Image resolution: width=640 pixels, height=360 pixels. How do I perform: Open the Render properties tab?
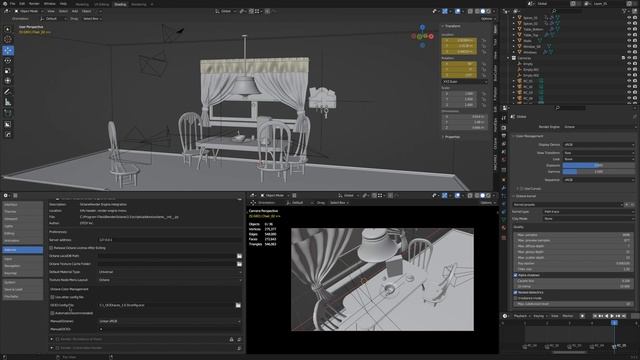(x=504, y=128)
